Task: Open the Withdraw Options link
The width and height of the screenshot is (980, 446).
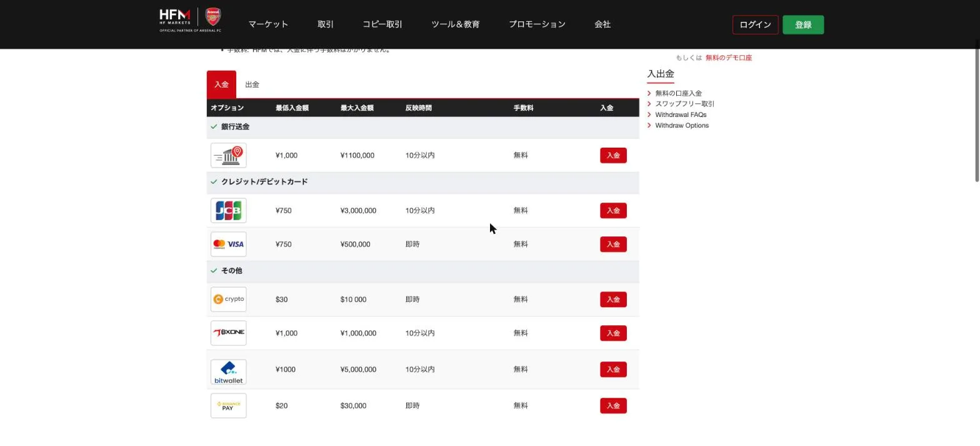Action: point(682,126)
